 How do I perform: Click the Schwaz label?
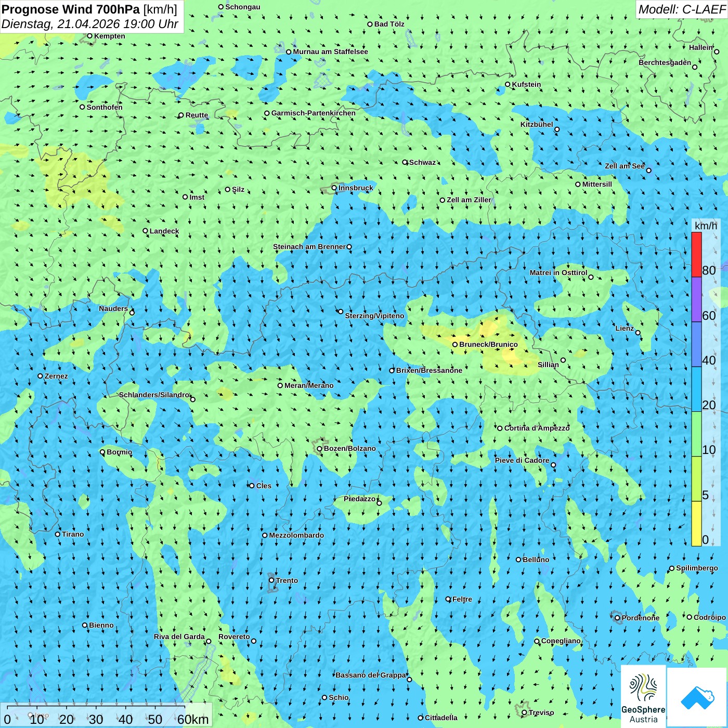click(422, 162)
